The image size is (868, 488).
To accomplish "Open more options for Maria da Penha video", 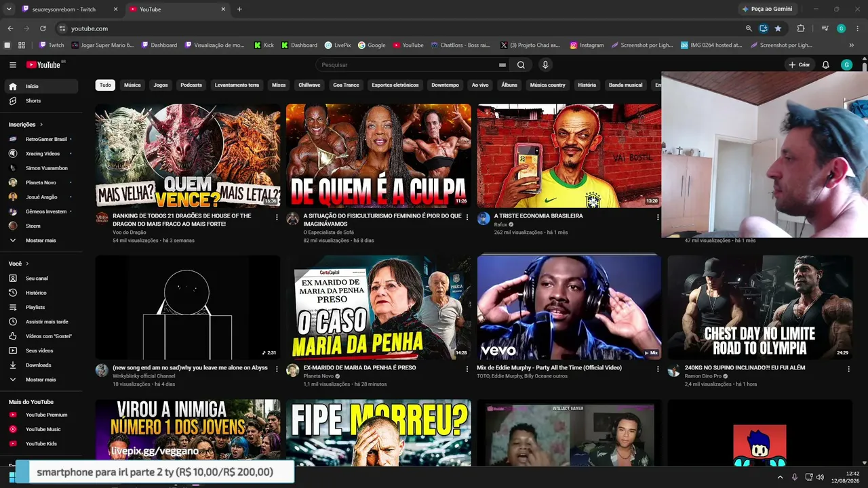I will click(467, 369).
